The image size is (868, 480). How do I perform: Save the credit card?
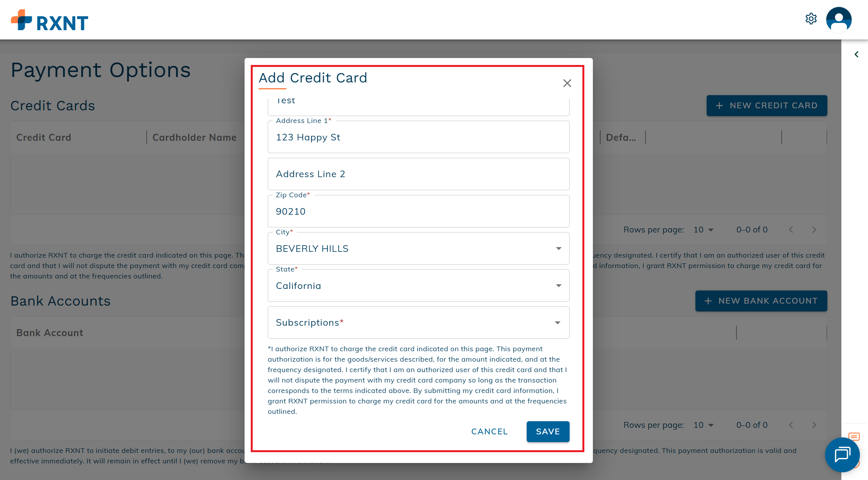(548, 431)
